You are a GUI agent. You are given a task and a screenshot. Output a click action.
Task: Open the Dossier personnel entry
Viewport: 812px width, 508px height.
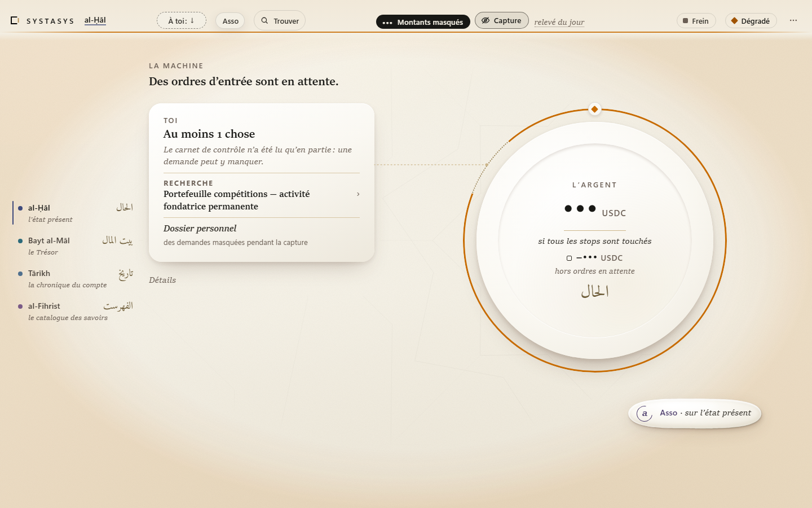[262, 235]
